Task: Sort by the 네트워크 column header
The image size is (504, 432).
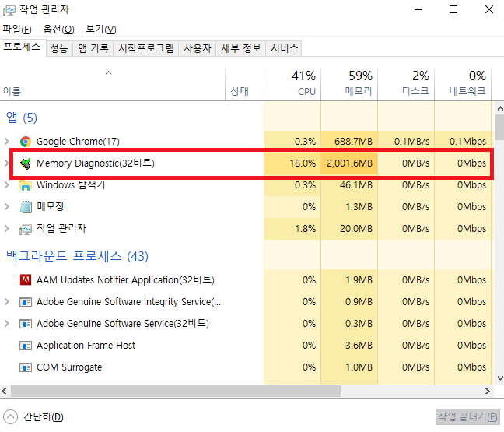Action: coord(463,85)
